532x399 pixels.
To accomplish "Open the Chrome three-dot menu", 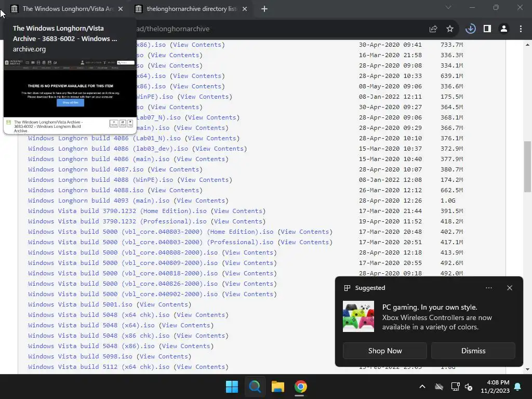I will (521, 29).
